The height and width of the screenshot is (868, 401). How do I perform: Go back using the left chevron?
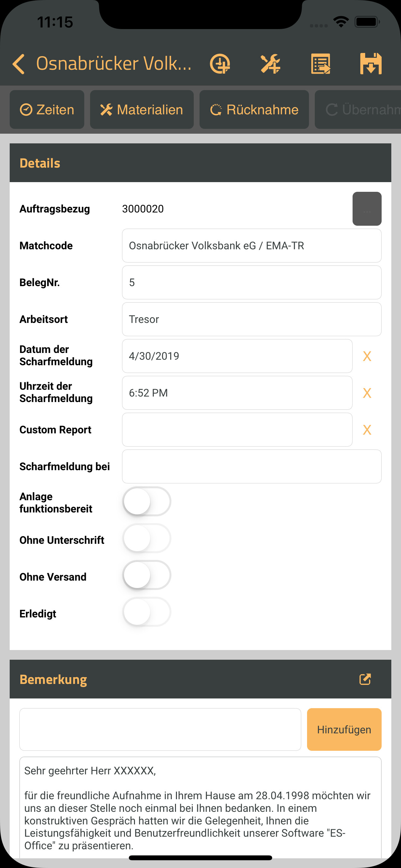(x=18, y=64)
